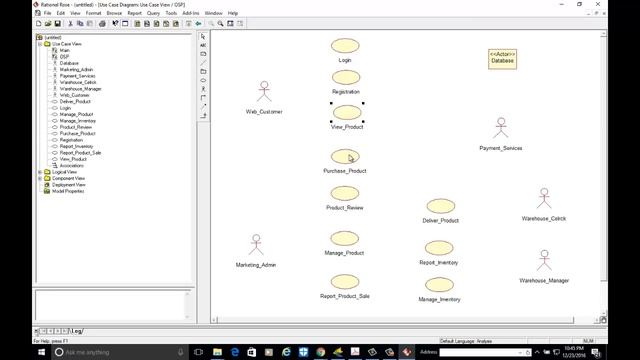Click the Fit in Window toolbar icon
The width and height of the screenshot is (640, 360).
point(230,24)
